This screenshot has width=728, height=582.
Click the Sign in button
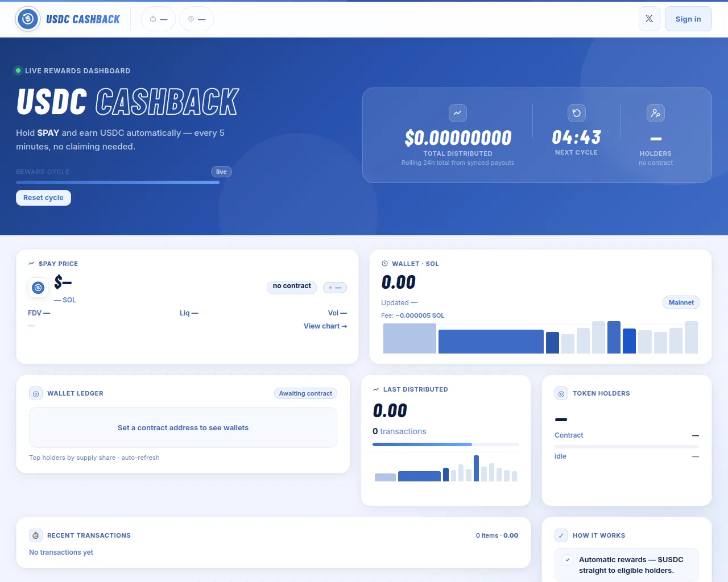click(x=688, y=19)
